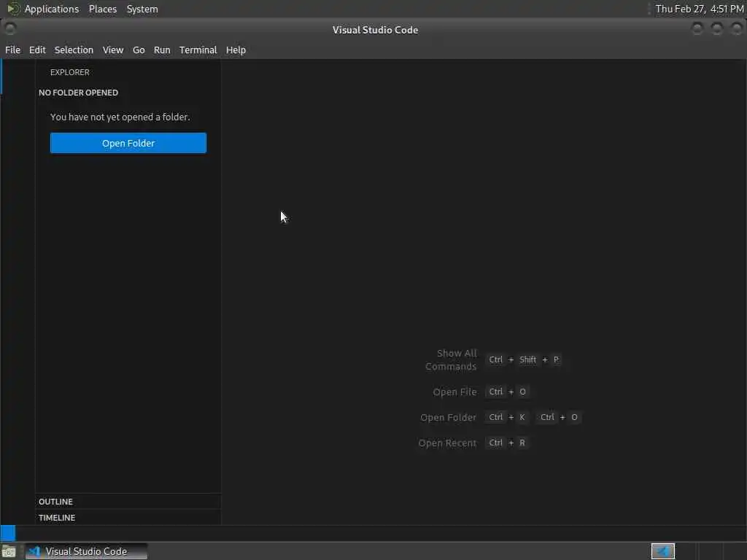Open the Help menu

point(236,50)
